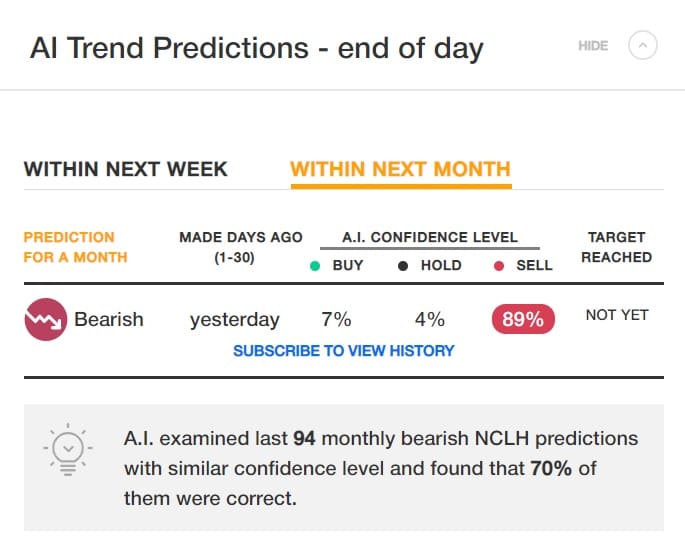Image resolution: width=685 pixels, height=555 pixels.
Task: Click the NOT YET target status
Action: tap(617, 315)
